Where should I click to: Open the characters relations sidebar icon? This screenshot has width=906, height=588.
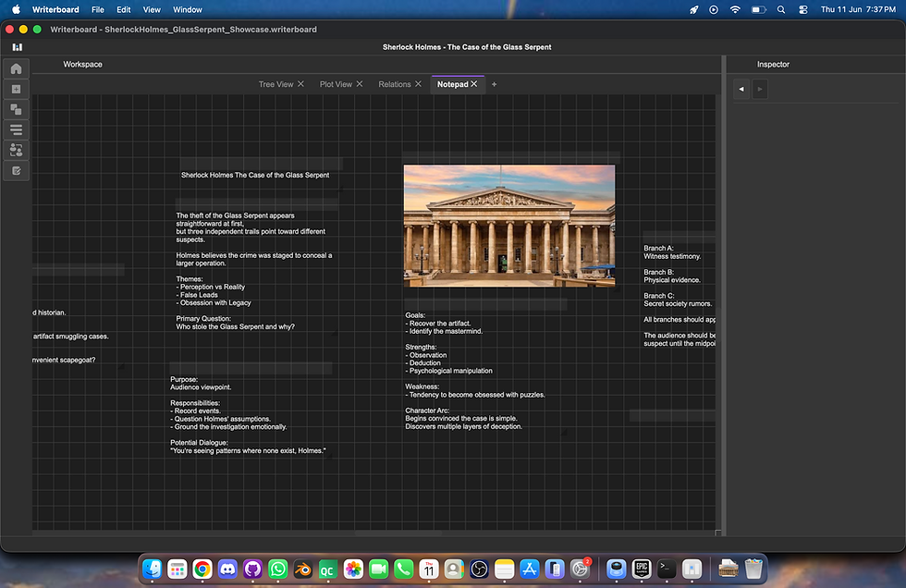click(17, 150)
